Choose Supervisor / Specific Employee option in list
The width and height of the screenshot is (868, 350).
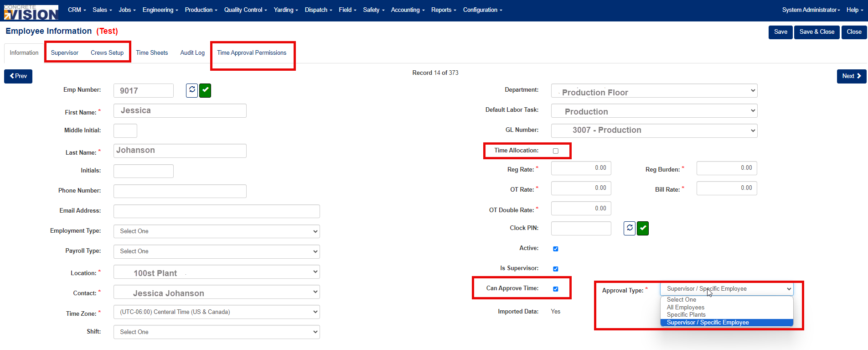[727, 323]
